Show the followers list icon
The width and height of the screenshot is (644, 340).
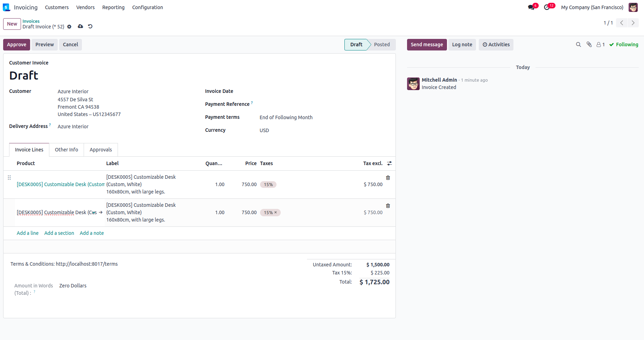pyautogui.click(x=601, y=45)
